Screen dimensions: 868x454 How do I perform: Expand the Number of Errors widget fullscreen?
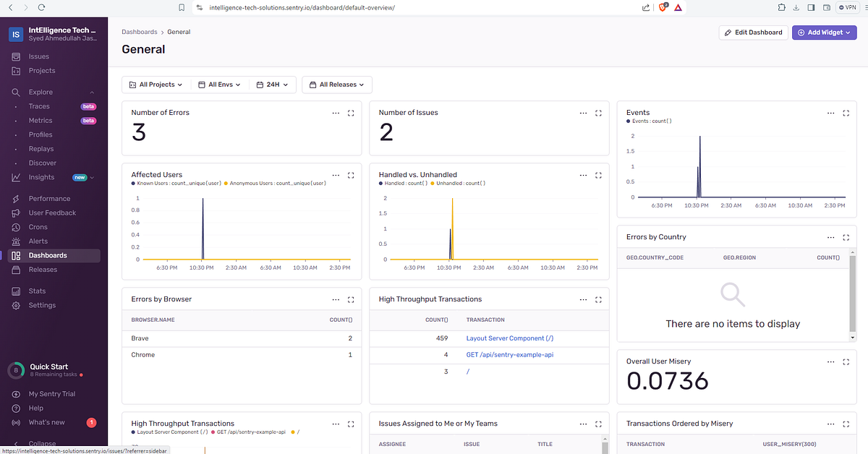(x=351, y=113)
